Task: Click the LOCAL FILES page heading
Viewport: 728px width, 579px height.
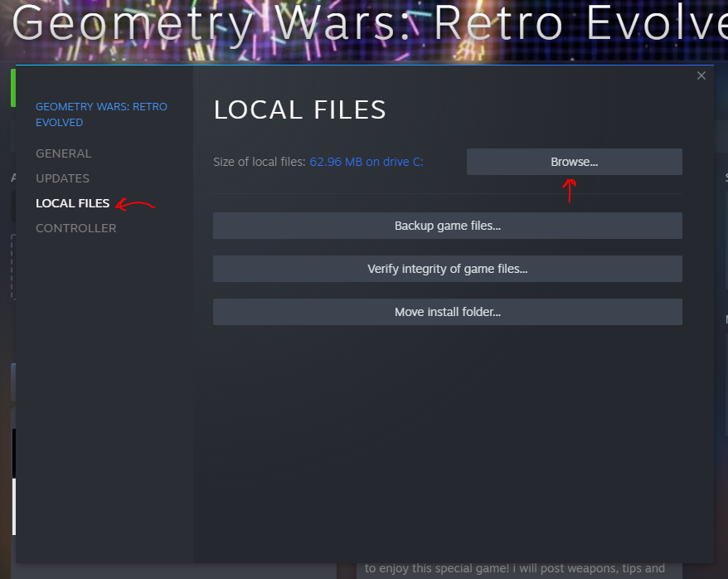Action: (299, 110)
